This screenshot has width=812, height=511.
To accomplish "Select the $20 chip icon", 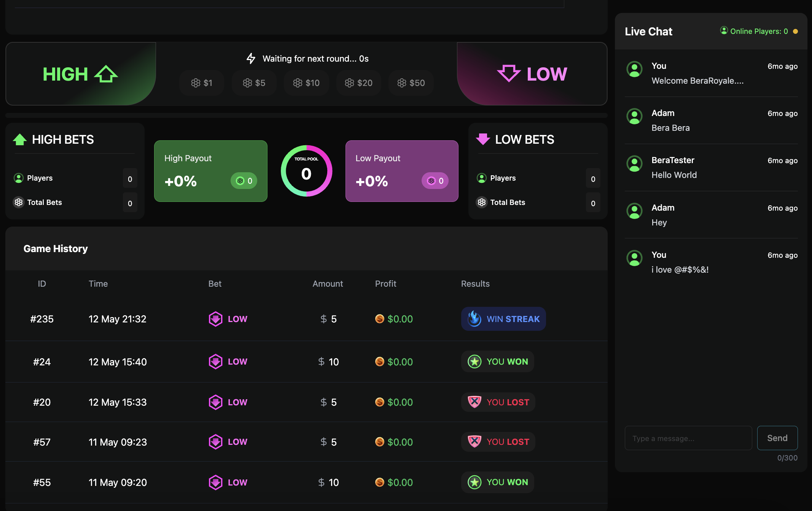I will tap(350, 83).
